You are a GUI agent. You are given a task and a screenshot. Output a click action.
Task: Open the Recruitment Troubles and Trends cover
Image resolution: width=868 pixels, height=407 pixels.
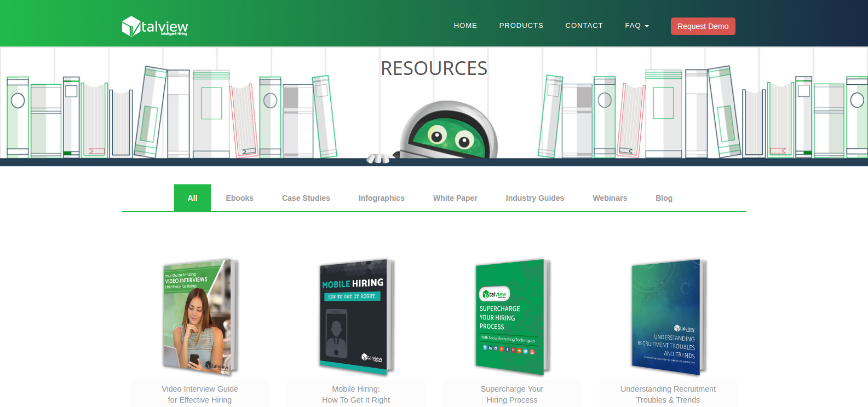pos(668,317)
